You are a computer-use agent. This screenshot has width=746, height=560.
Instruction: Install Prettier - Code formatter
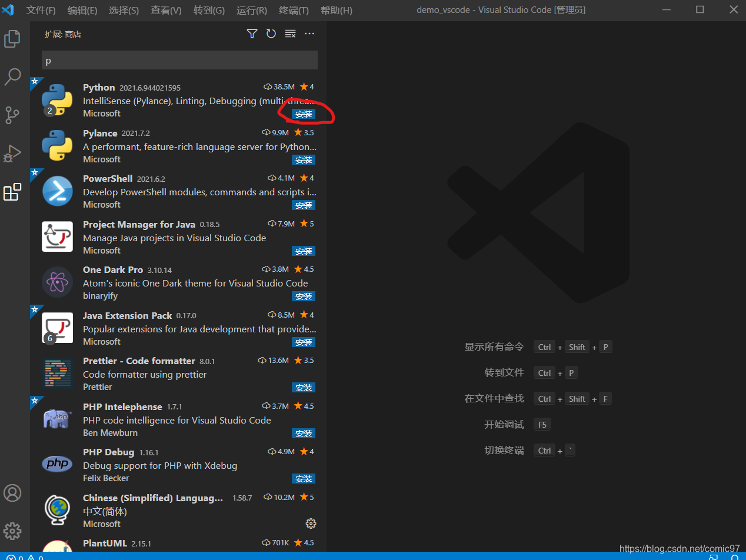(x=304, y=388)
